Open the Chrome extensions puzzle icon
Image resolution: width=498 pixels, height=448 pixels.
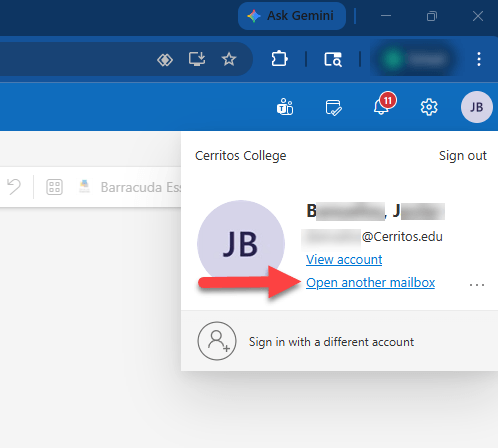(x=279, y=59)
